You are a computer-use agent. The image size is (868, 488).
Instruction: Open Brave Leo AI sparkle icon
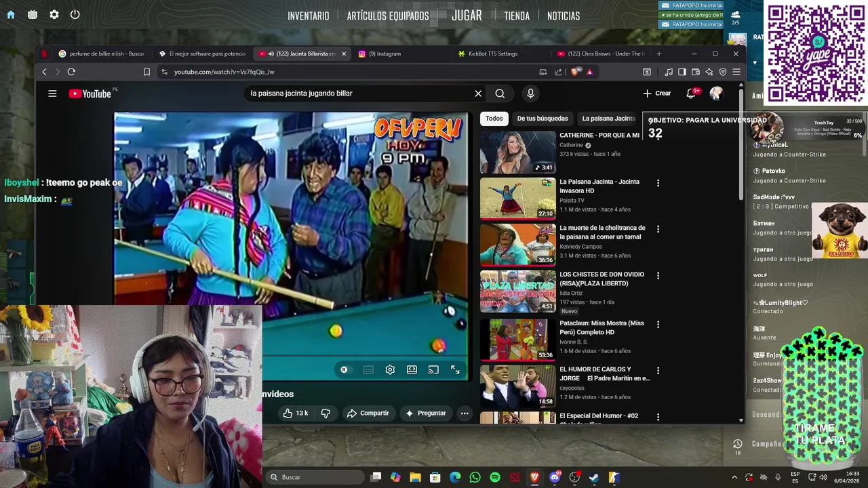(709, 72)
